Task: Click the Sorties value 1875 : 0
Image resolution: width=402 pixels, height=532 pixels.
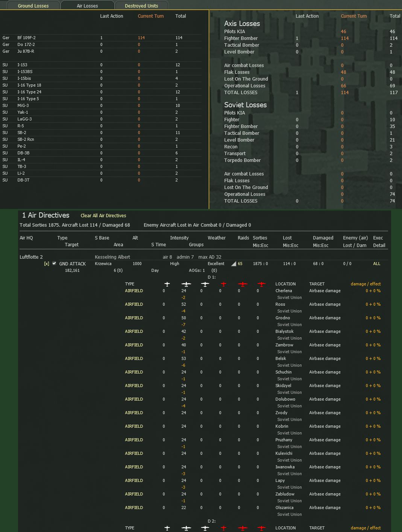Action: 260,264
